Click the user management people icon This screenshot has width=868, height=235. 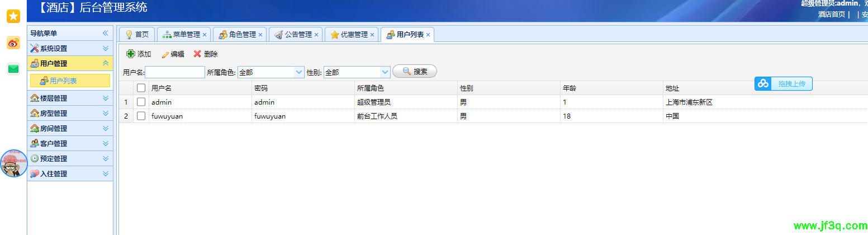point(35,63)
